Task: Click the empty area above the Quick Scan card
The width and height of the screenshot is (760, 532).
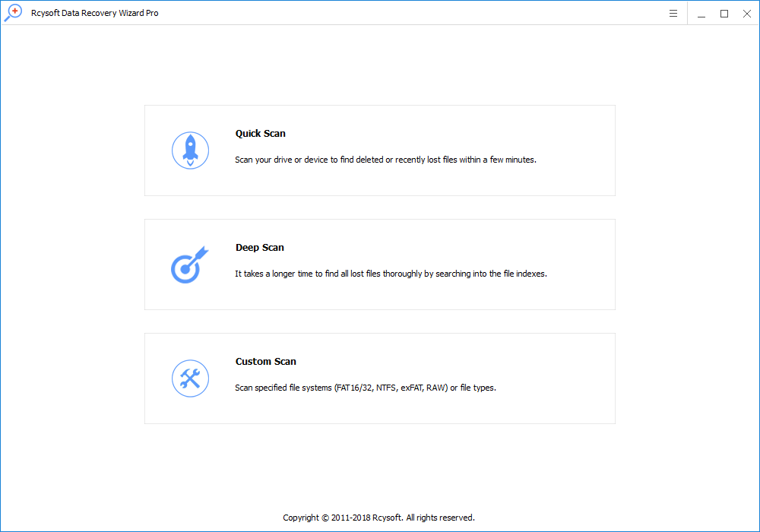Action: [380, 68]
